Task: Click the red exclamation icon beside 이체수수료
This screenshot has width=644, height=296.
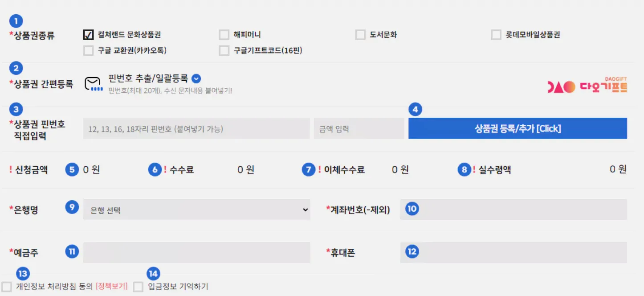Action: coord(319,169)
